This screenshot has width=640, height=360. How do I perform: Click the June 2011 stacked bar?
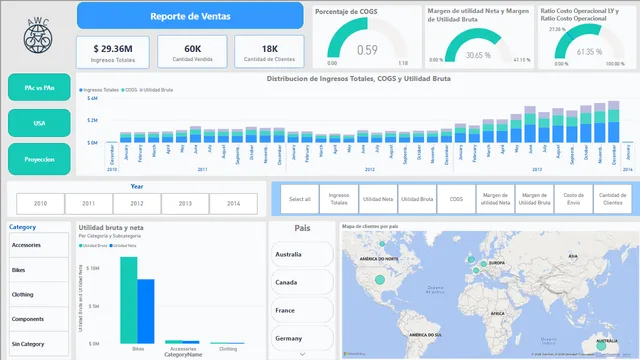pyautogui.click(x=196, y=134)
